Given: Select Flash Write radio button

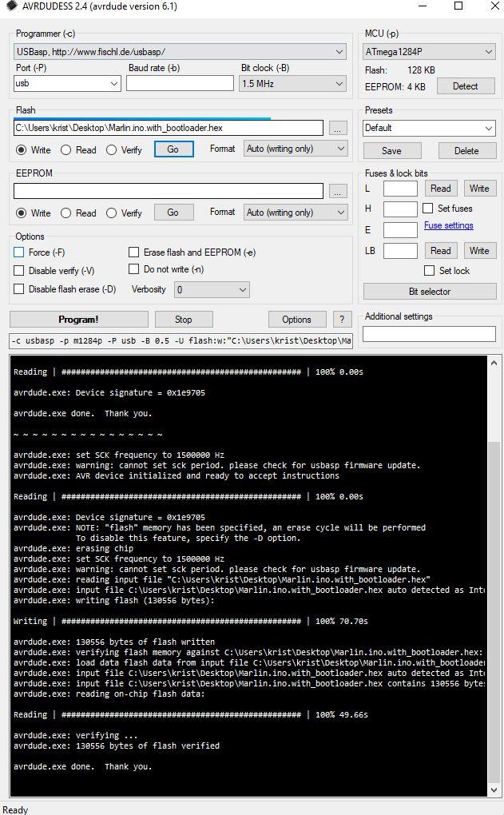Looking at the screenshot, I should [22, 149].
